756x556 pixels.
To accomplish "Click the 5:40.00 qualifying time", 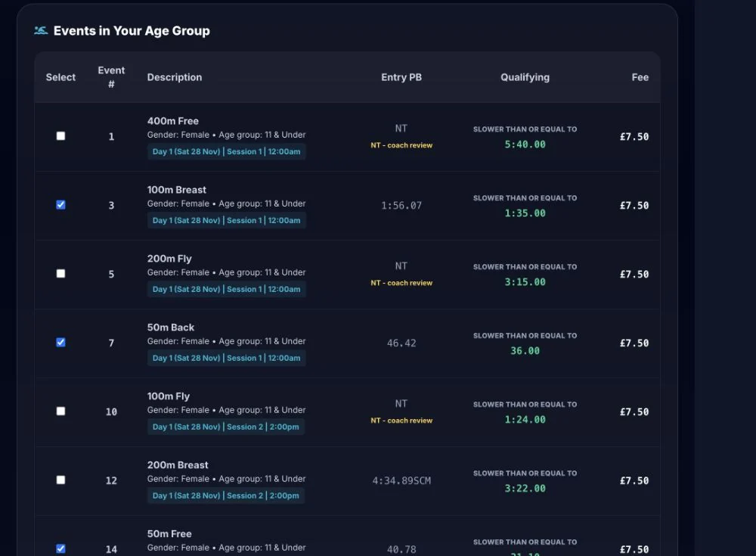I will 525,144.
